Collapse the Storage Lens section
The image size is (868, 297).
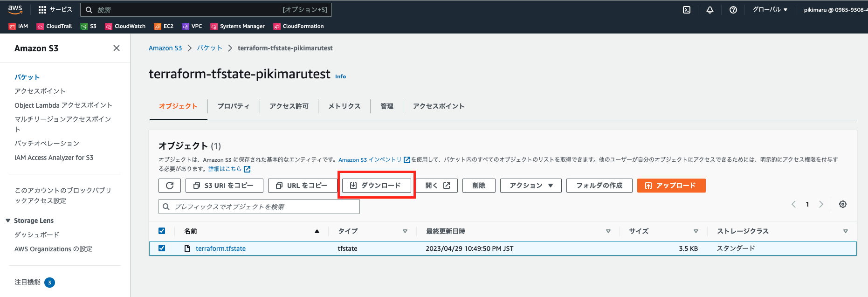tap(8, 221)
